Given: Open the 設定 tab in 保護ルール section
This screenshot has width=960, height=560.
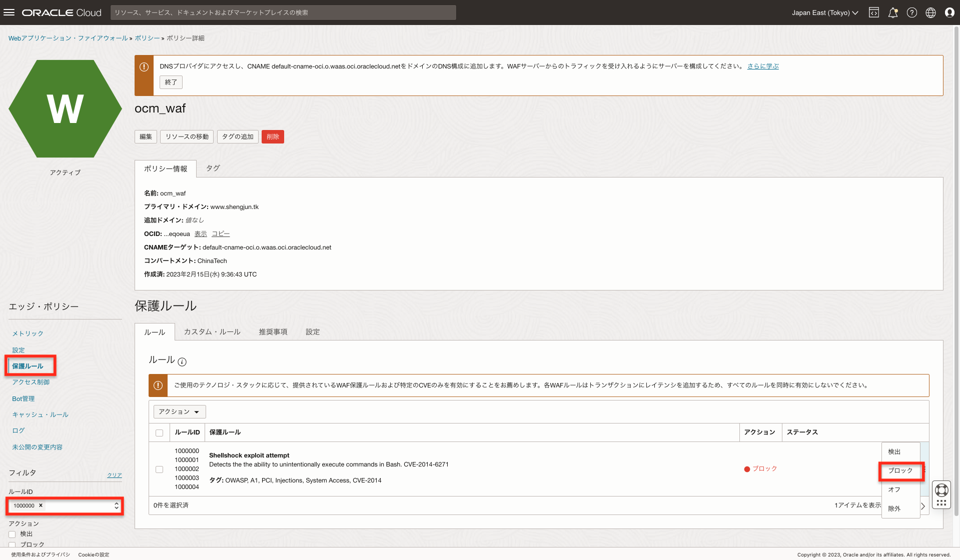Looking at the screenshot, I should coord(313,332).
